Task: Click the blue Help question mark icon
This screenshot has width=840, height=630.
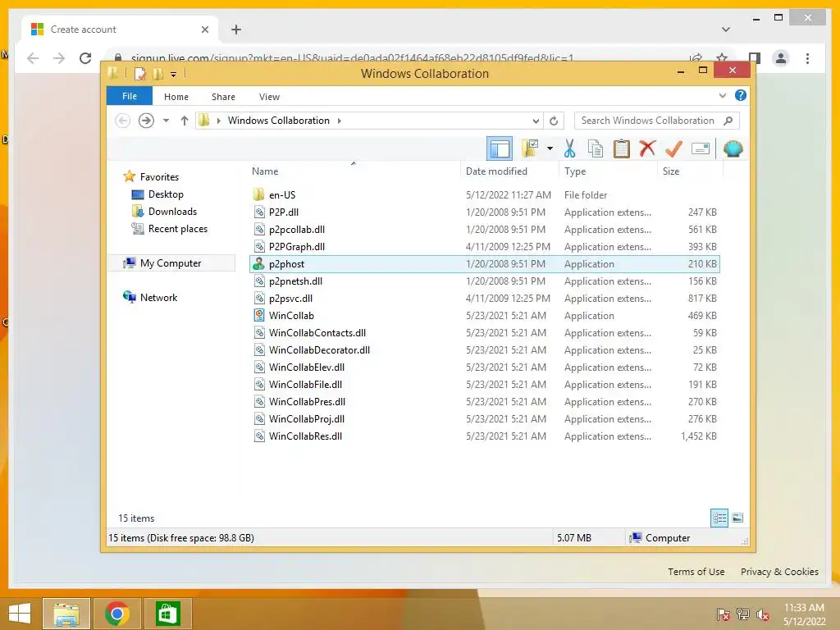Action: click(x=741, y=95)
